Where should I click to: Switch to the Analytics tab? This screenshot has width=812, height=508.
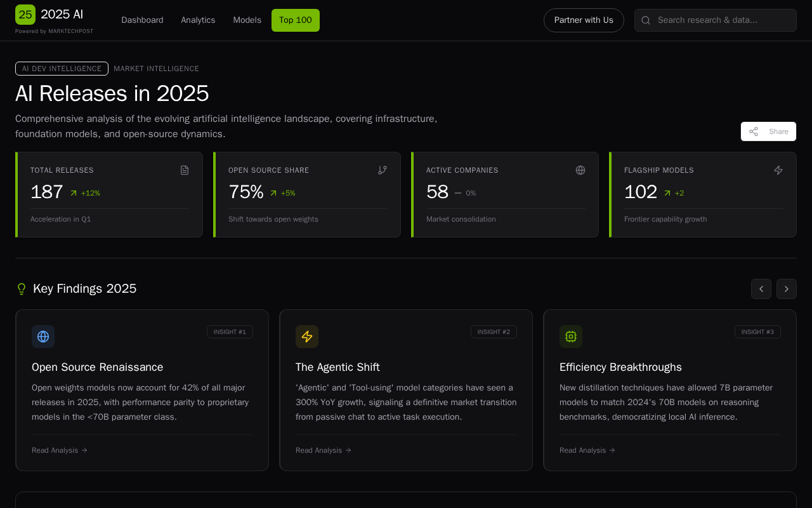click(198, 20)
